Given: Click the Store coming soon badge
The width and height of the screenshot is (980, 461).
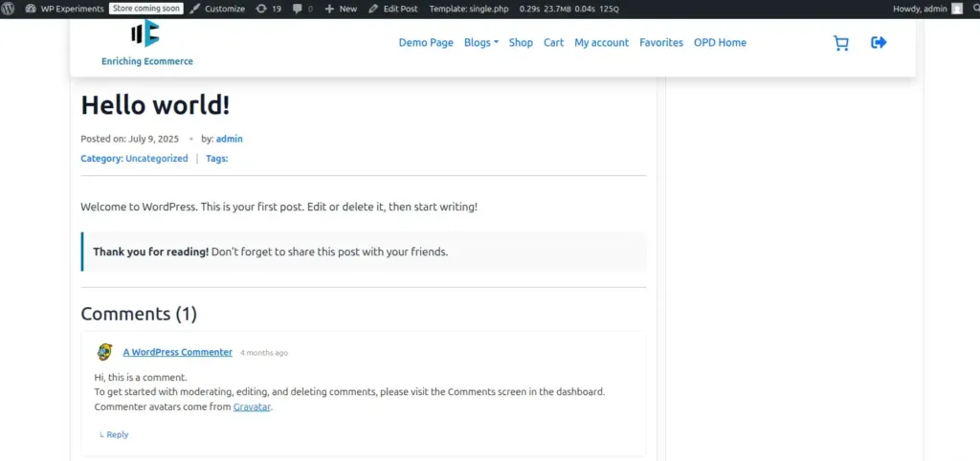Looking at the screenshot, I should click(x=146, y=9).
